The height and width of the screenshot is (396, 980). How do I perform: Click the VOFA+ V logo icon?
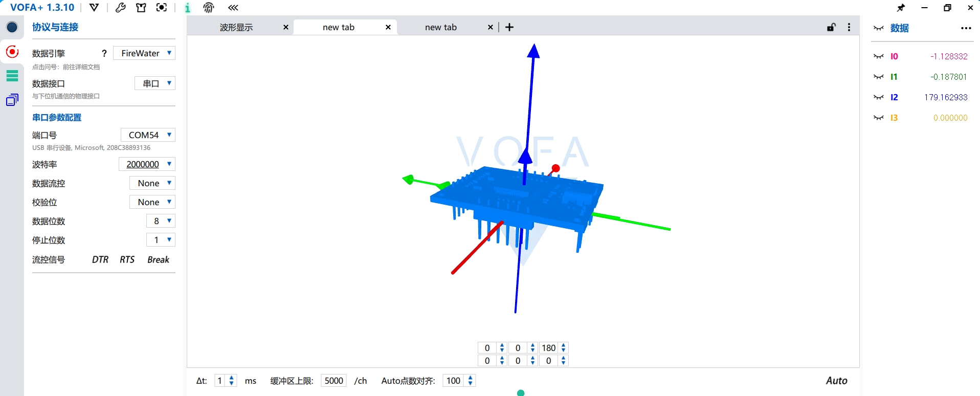[x=94, y=7]
